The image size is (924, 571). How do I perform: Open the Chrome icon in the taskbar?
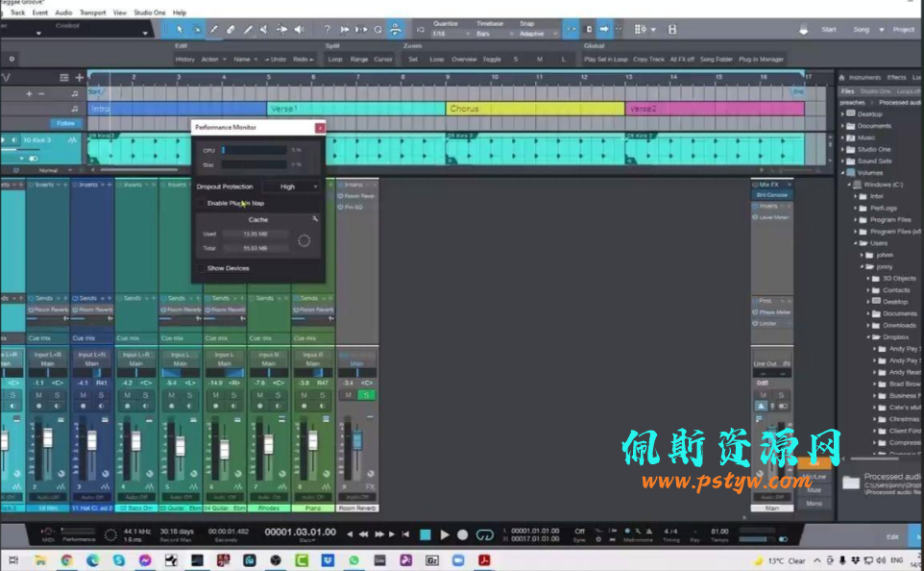pos(66,560)
